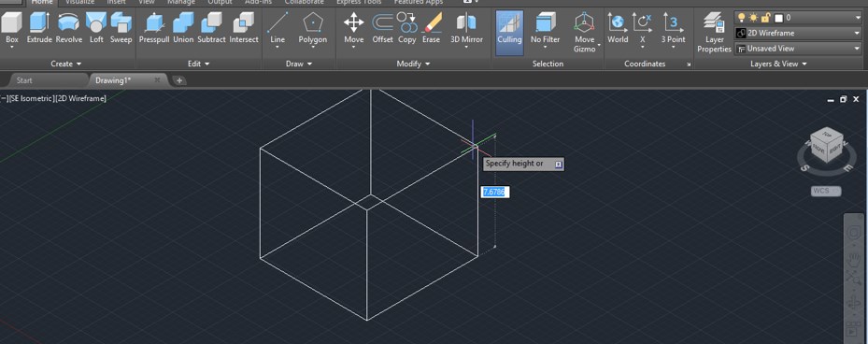Switch to the Drawing1* tab

(113, 80)
